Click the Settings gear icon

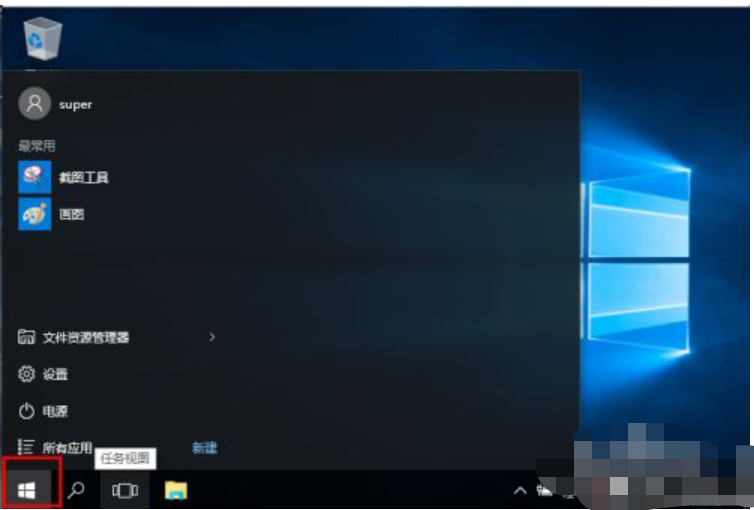coord(27,374)
